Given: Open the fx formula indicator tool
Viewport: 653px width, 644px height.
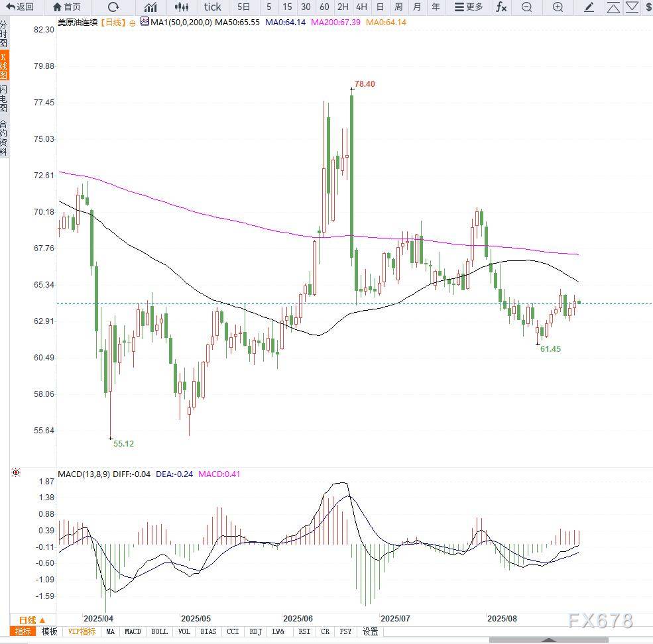Looking at the screenshot, I should coord(501,7).
